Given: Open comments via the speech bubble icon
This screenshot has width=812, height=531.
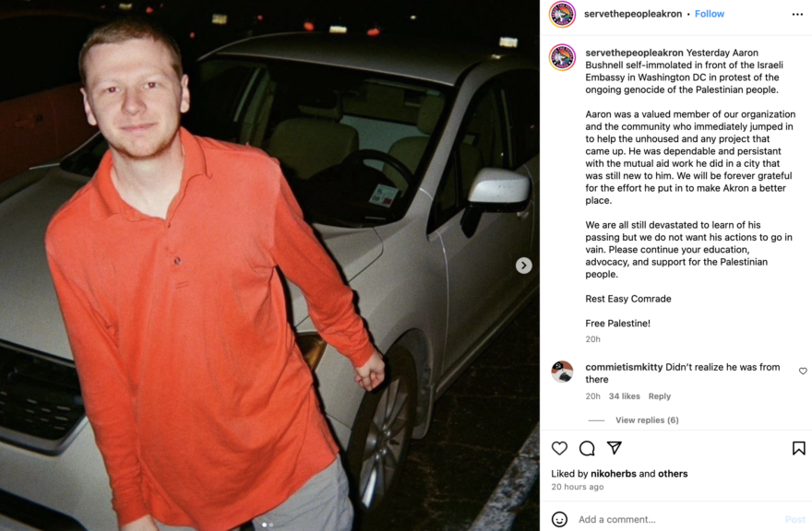Looking at the screenshot, I should click(x=587, y=448).
